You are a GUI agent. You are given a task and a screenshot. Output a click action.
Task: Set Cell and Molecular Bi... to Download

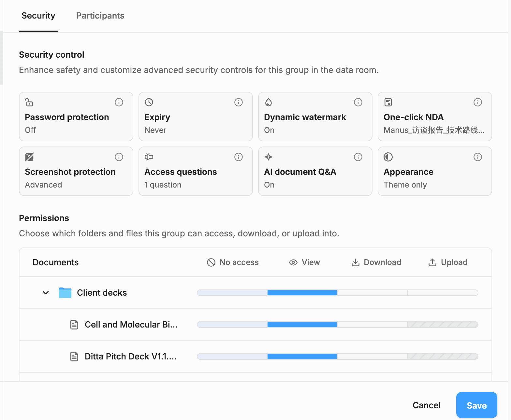point(372,325)
